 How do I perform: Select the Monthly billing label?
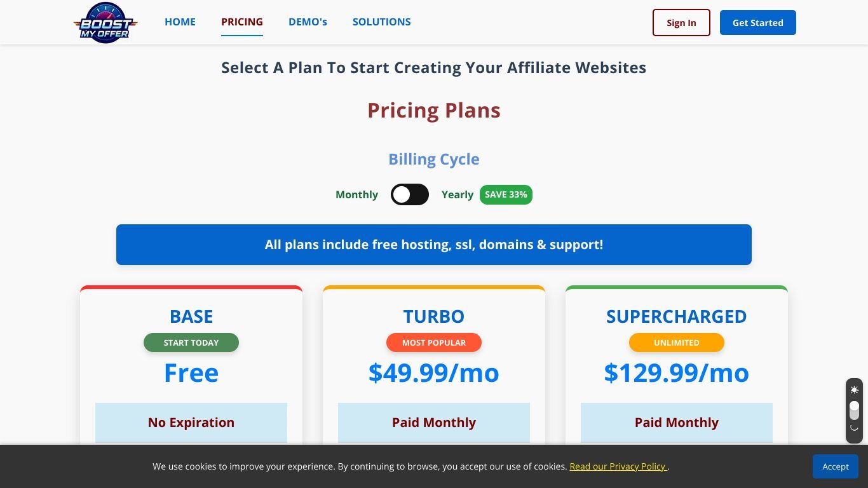(x=356, y=194)
